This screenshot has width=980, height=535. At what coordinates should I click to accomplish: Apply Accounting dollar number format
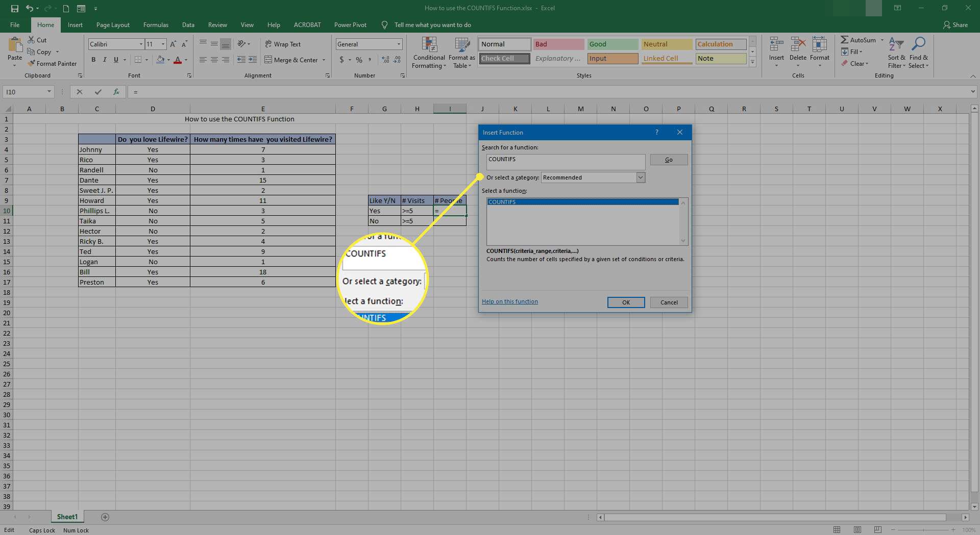coord(341,60)
